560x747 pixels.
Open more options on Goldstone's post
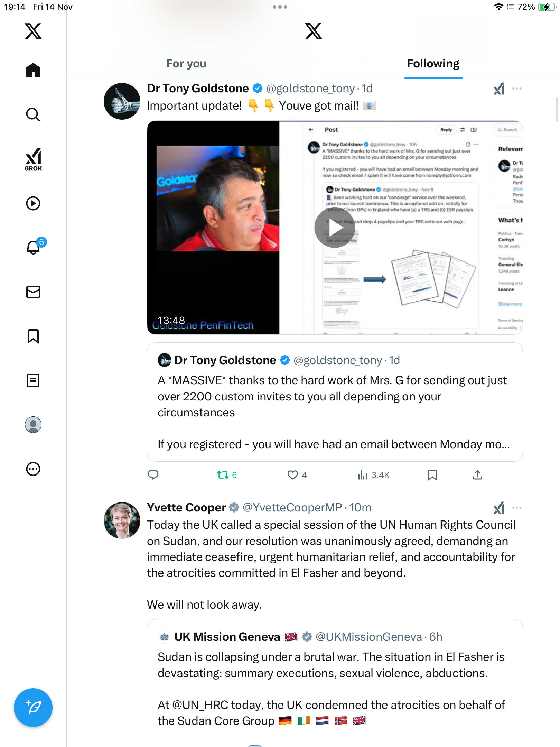[517, 89]
